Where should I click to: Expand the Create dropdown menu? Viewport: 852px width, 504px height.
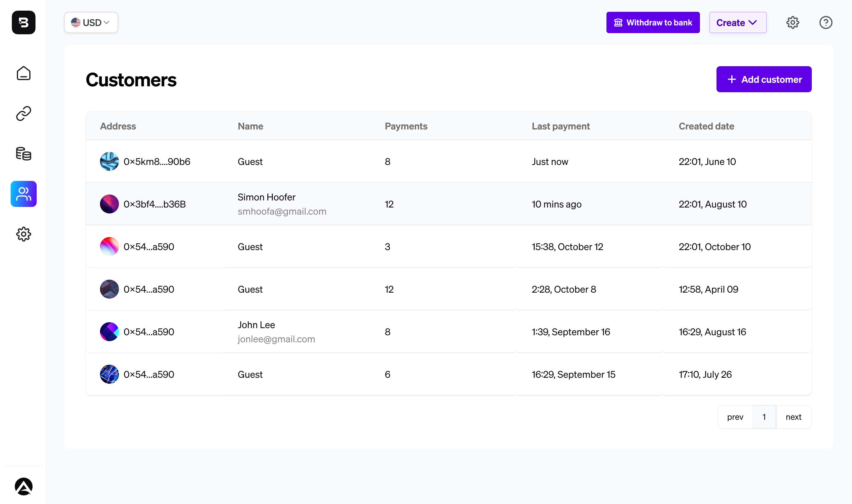click(x=737, y=22)
